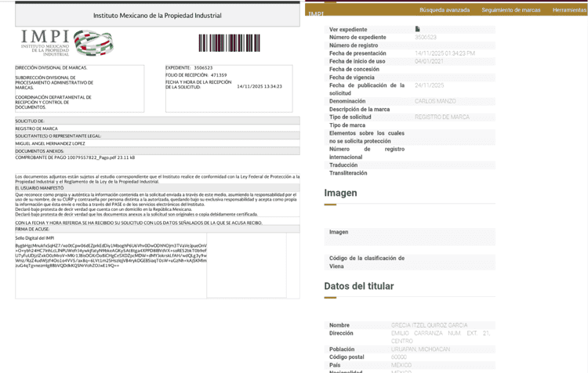Open the Ver expediente document icon
The image size is (588, 373).
(418, 29)
